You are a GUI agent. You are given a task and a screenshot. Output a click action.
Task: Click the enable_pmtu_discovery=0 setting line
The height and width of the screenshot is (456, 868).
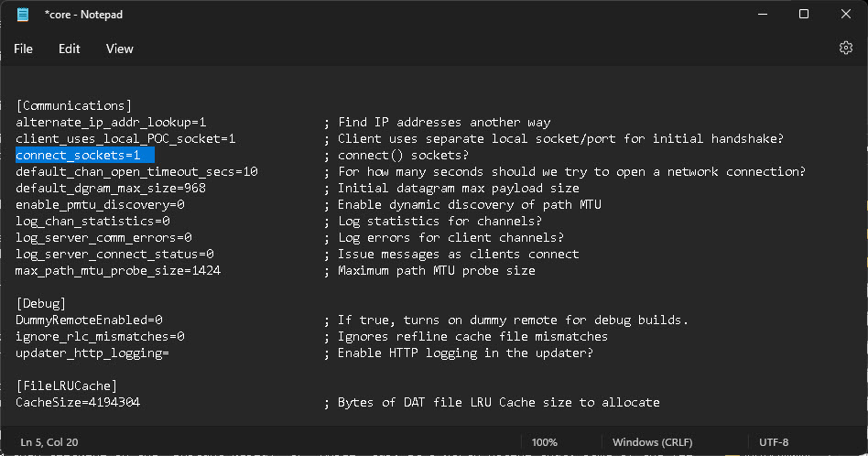pyautogui.click(x=100, y=205)
